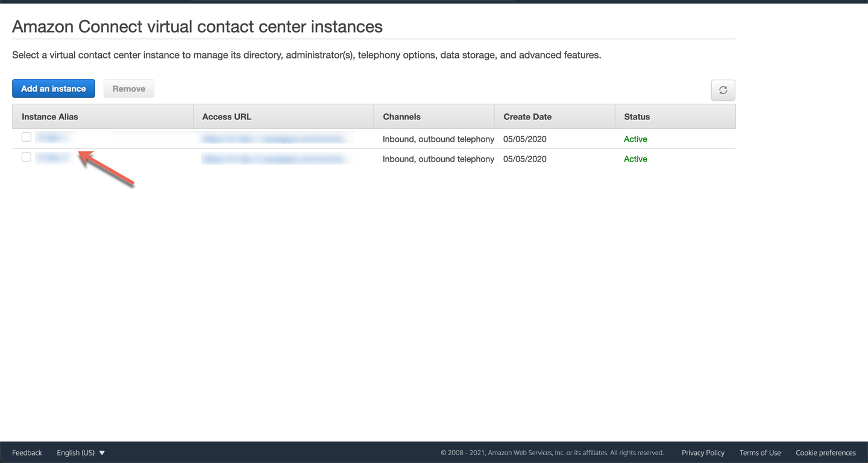This screenshot has width=868, height=463.
Task: Click the Status column header
Action: pyautogui.click(x=637, y=117)
